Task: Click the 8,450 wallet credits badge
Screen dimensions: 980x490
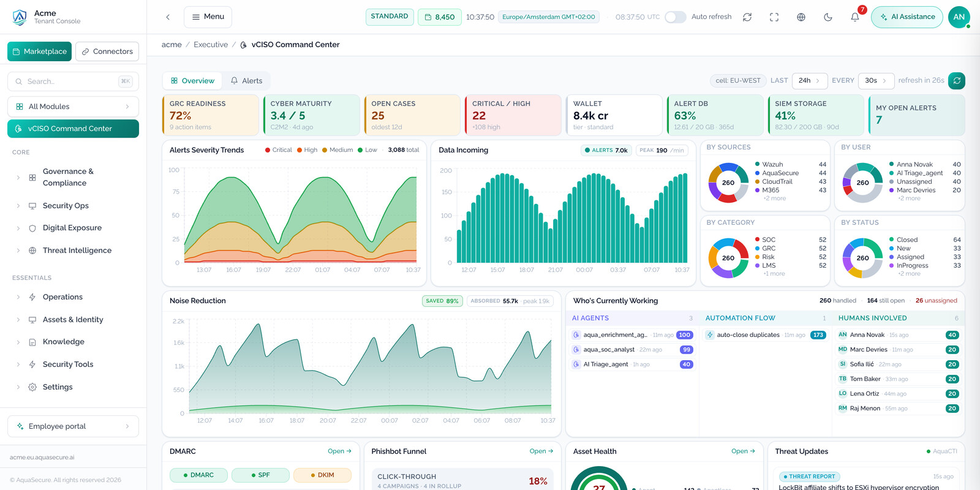Action: click(440, 17)
